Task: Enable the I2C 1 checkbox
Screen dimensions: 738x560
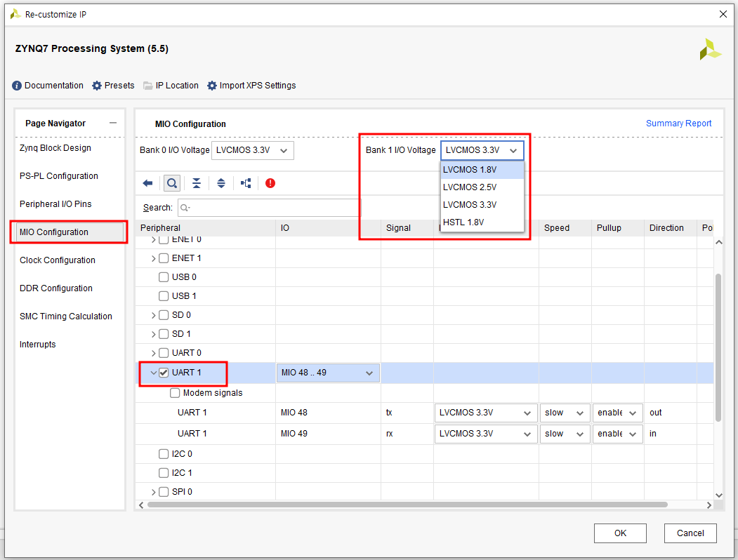Action: pyautogui.click(x=164, y=472)
